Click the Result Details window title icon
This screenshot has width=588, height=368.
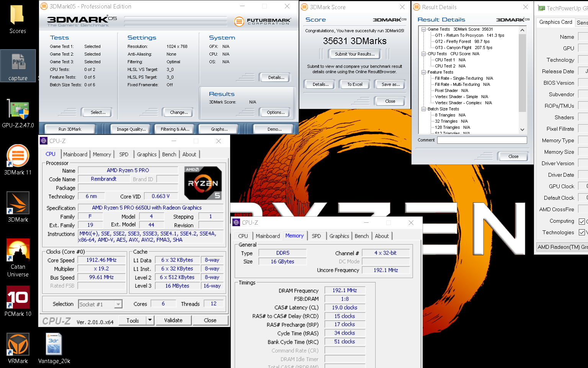pos(416,7)
